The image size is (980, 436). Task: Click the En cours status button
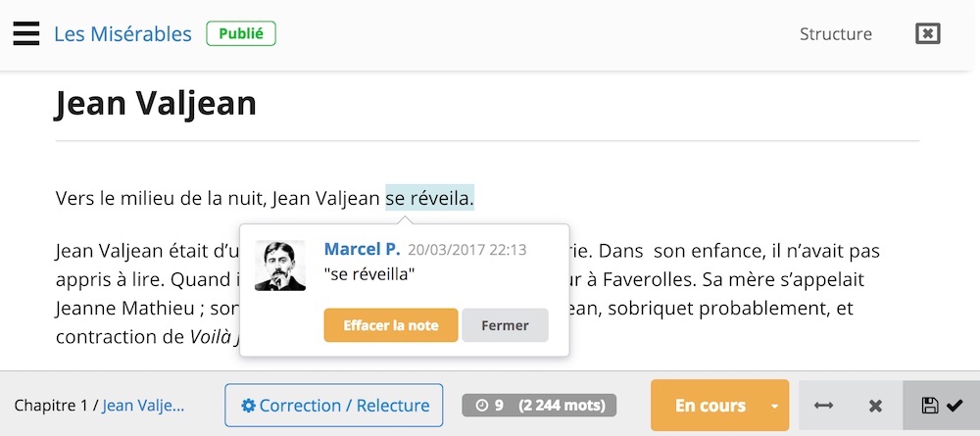click(x=710, y=406)
